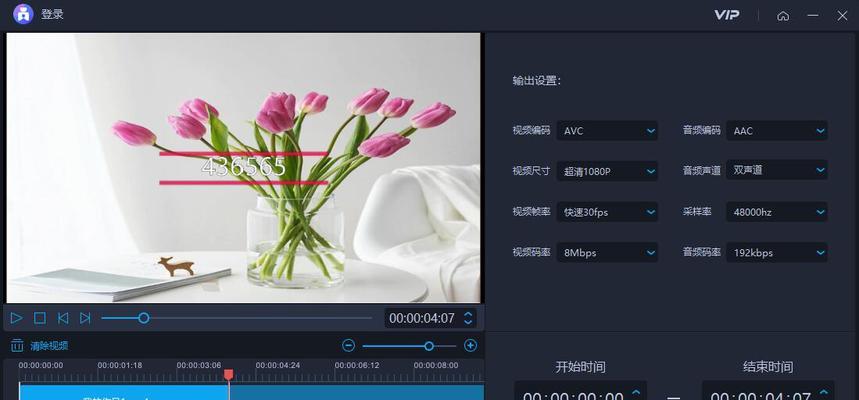The width and height of the screenshot is (859, 400).
Task: Increase the end time with up arrow
Action: tap(824, 392)
